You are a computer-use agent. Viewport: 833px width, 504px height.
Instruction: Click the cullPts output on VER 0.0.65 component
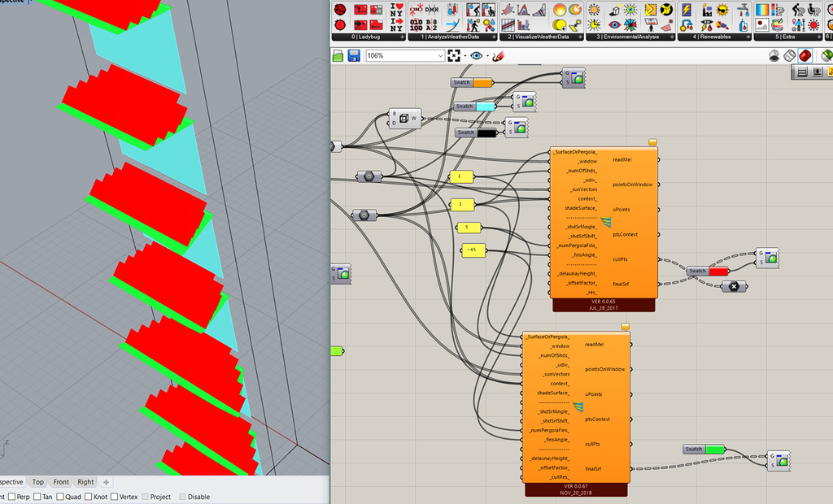tap(620, 259)
